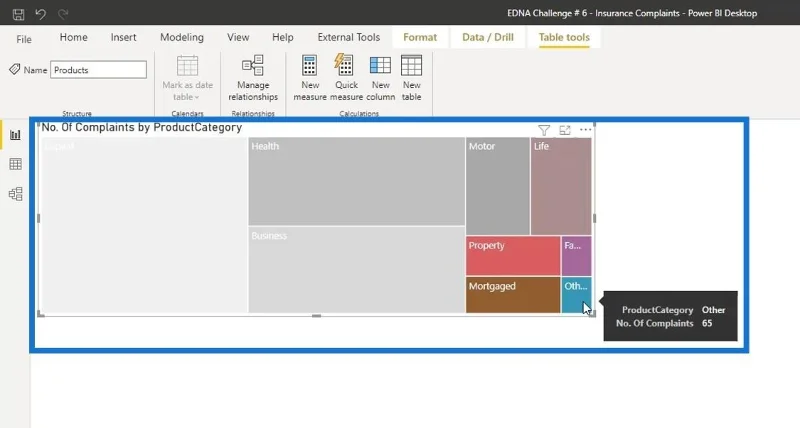
Task: Open the visual's filter icon
Action: tap(544, 131)
